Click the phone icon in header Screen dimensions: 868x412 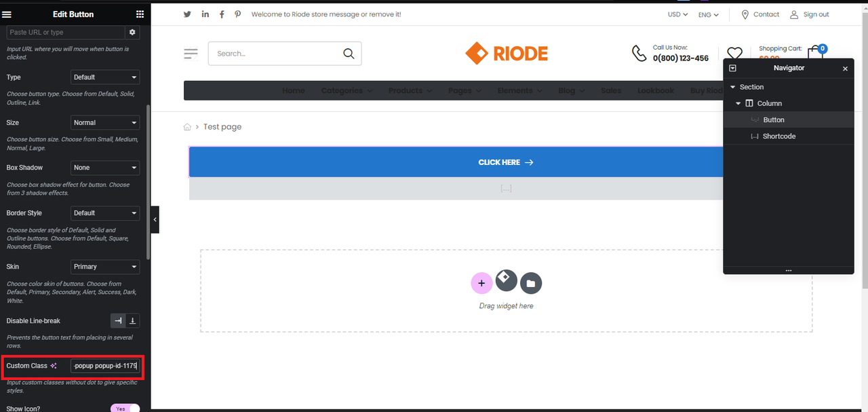639,53
